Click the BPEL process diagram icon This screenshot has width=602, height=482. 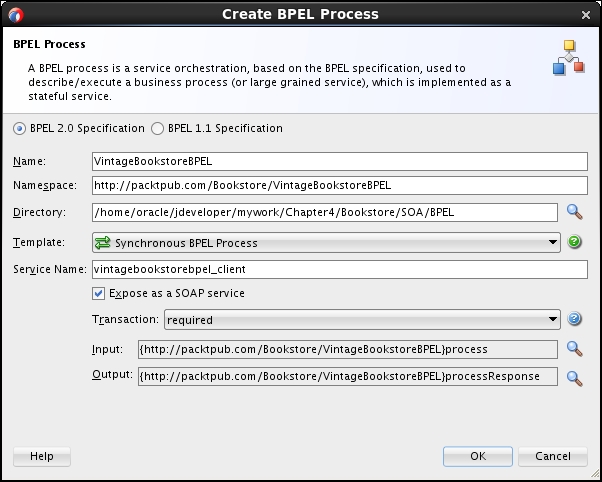[x=568, y=58]
